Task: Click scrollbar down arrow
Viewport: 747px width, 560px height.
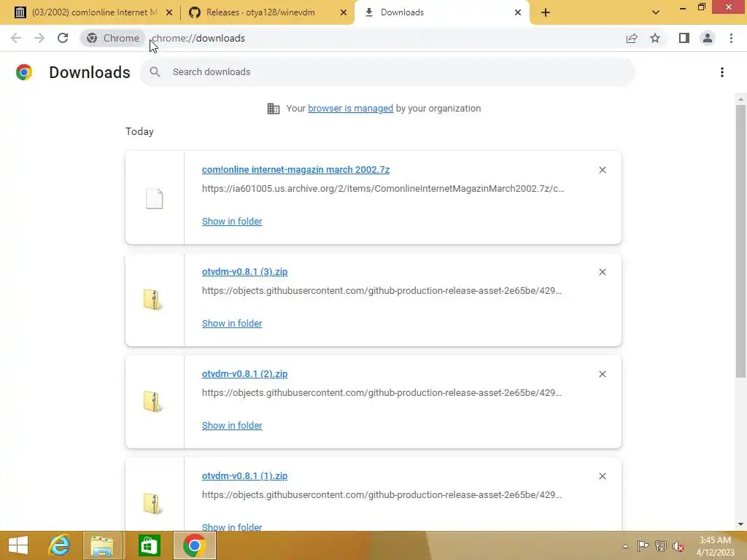Action: (740, 524)
